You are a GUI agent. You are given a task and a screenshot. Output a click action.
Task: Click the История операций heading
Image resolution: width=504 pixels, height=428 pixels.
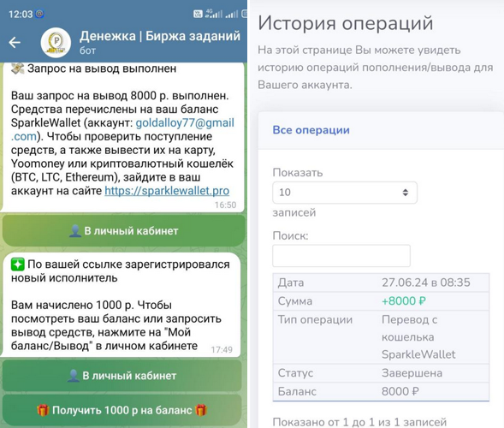[346, 23]
